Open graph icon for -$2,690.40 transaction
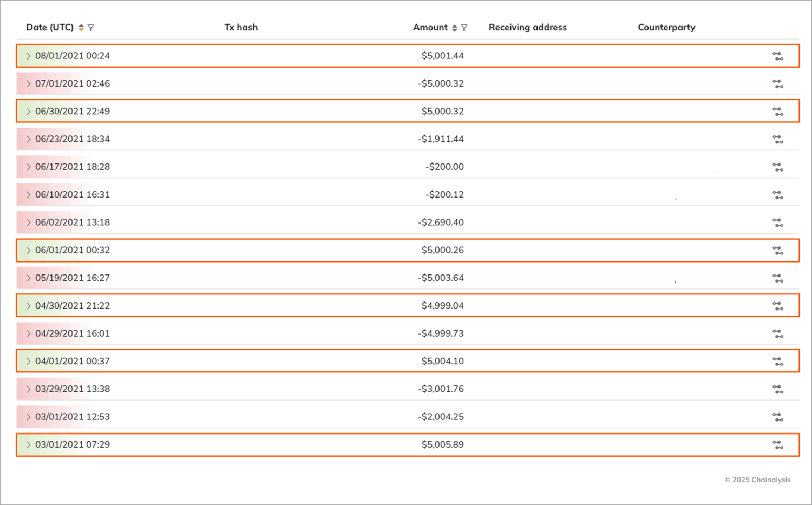The height and width of the screenshot is (505, 812). coord(777,222)
